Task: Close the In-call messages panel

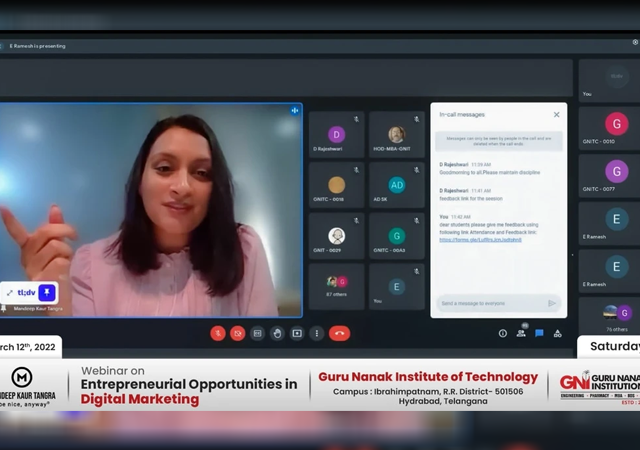Action: pyautogui.click(x=556, y=115)
